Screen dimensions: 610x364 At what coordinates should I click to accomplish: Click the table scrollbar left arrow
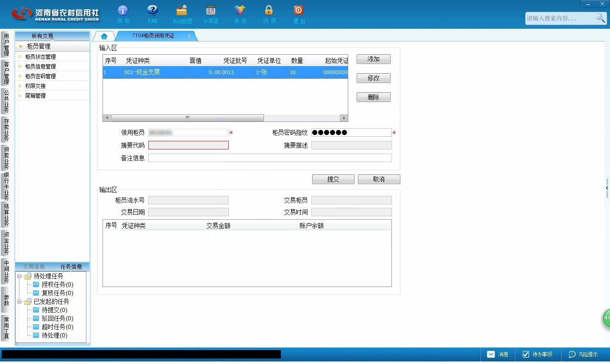tap(107, 118)
